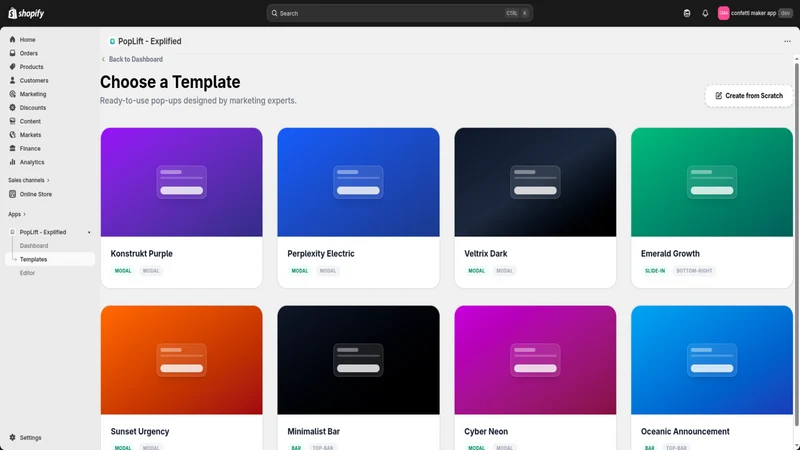This screenshot has height=450, width=800.
Task: Click the Analytics bar chart icon
Action: pos(12,162)
